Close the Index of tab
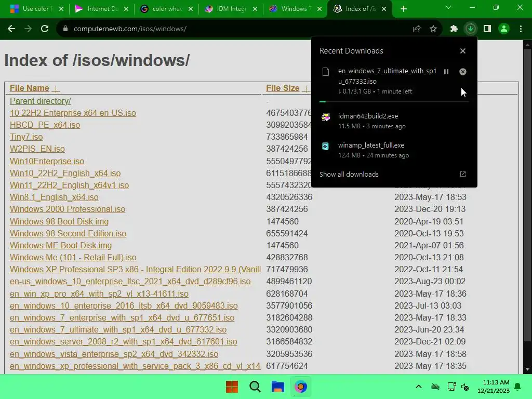The width and height of the screenshot is (532, 399). pyautogui.click(x=384, y=9)
